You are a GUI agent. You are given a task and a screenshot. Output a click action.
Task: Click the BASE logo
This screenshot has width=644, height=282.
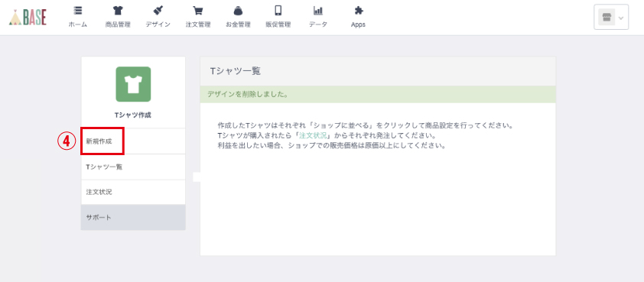point(28,18)
